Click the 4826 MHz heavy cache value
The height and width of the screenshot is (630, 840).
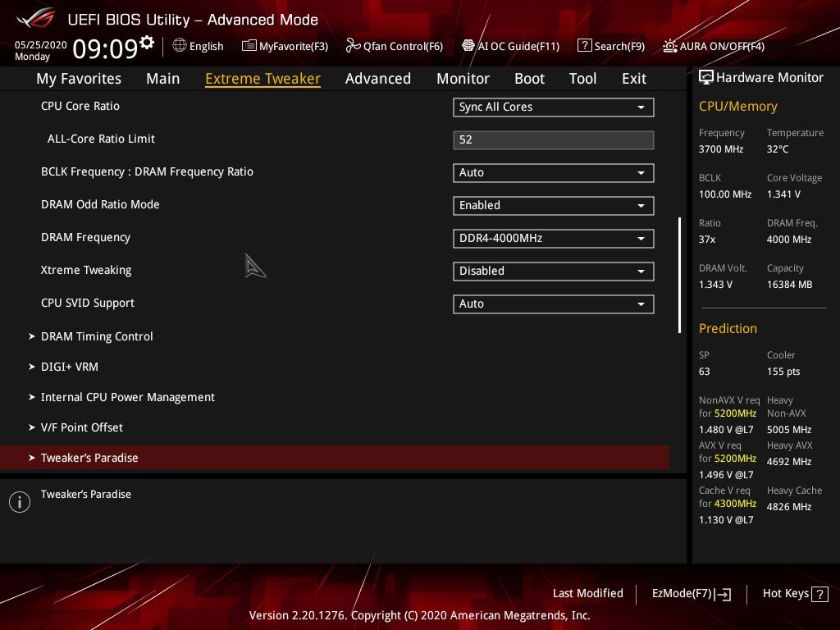pyautogui.click(x=788, y=507)
